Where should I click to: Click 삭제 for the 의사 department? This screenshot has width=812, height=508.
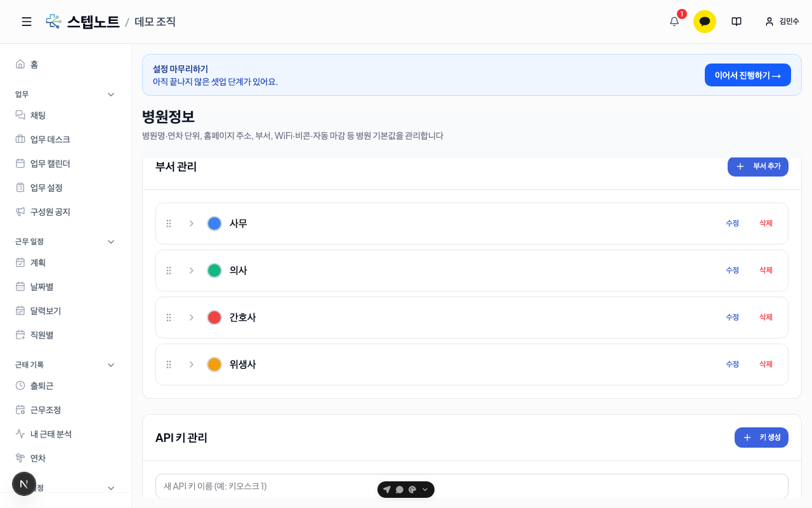click(766, 271)
